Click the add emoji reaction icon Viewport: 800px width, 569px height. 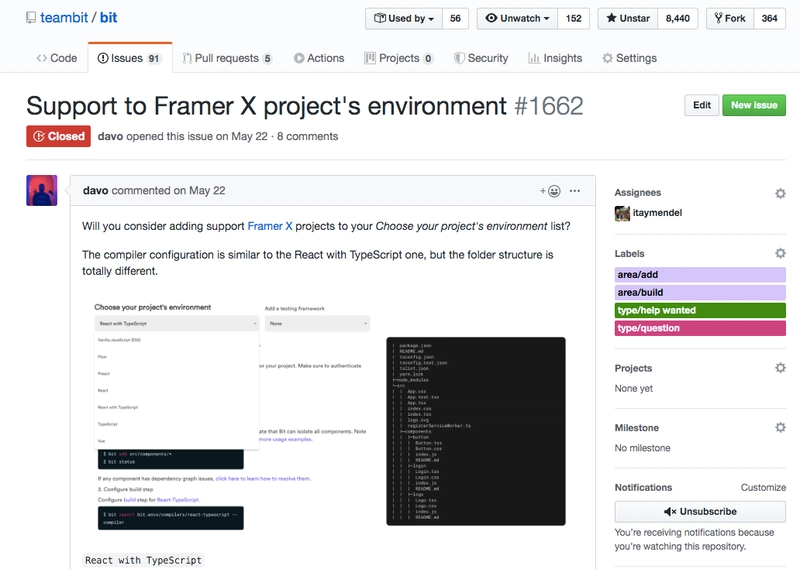pyautogui.click(x=550, y=190)
